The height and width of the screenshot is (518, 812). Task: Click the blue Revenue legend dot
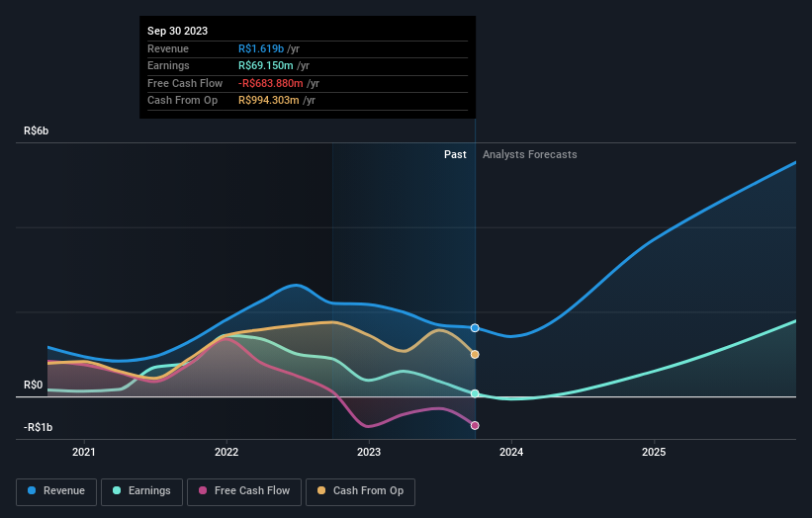[32, 490]
